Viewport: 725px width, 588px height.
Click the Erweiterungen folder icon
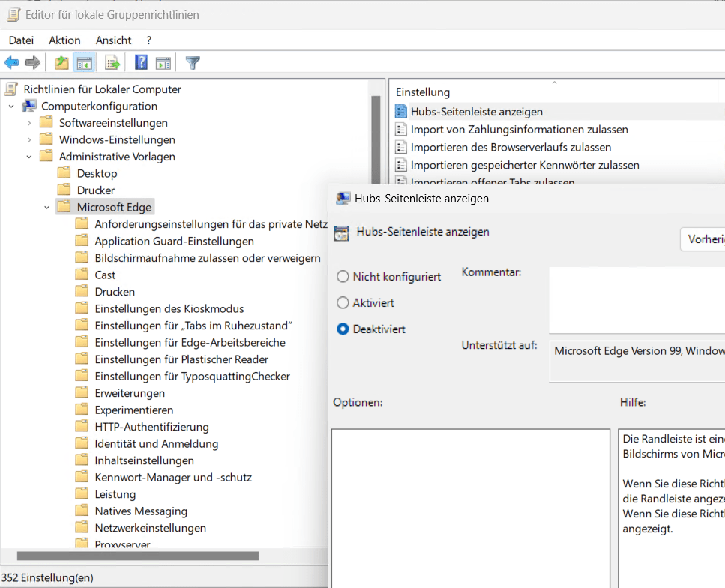point(82,393)
